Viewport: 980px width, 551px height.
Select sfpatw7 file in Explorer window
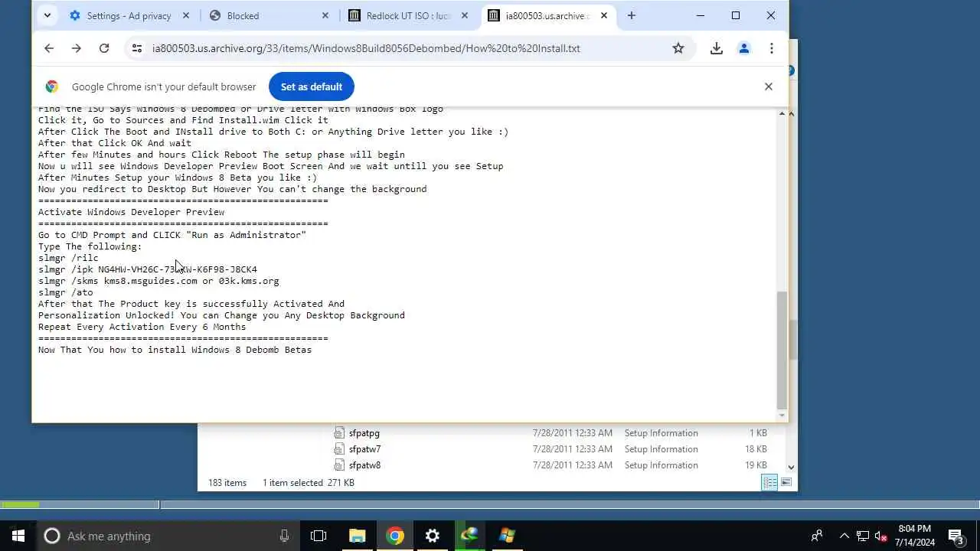click(x=364, y=449)
